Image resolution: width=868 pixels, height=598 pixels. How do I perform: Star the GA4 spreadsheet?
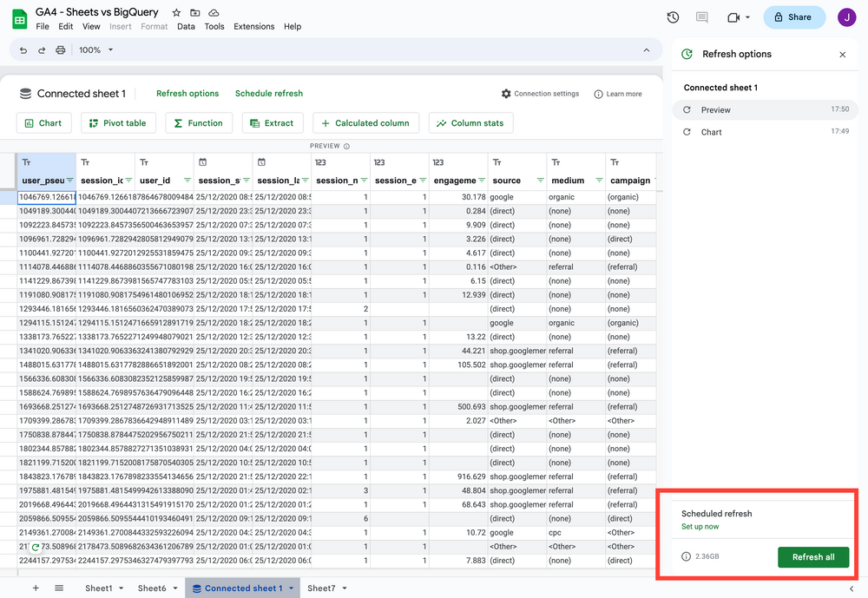tap(175, 11)
